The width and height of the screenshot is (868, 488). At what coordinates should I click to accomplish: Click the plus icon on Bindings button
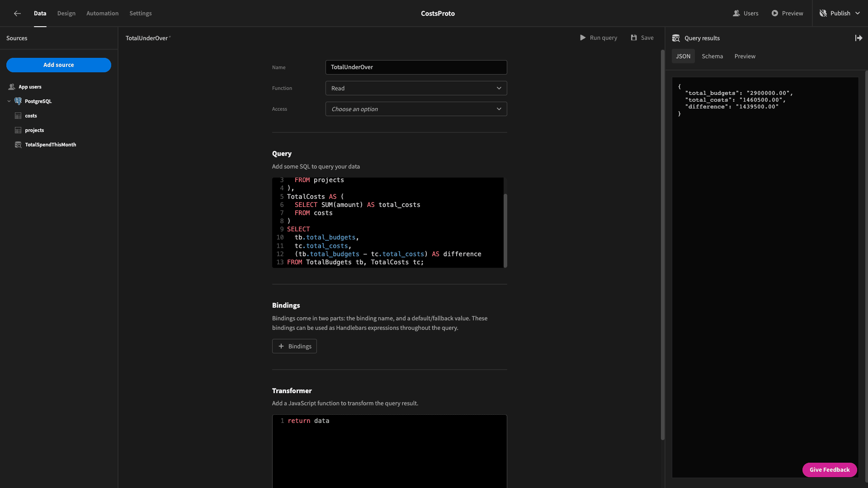[281, 346]
